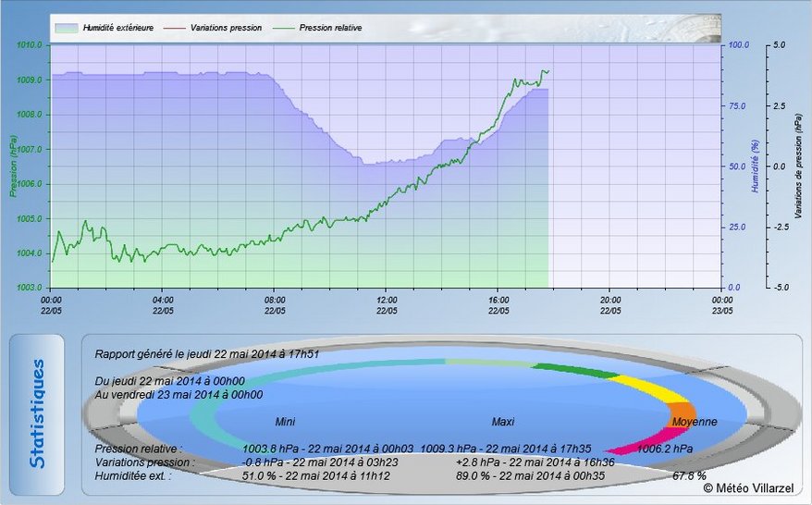The width and height of the screenshot is (812, 505).
Task: Click the 1009.0 pressure axis value
Action: pos(30,80)
